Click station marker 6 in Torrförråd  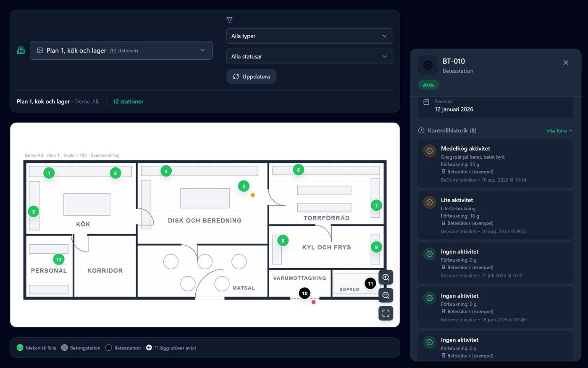click(x=299, y=170)
